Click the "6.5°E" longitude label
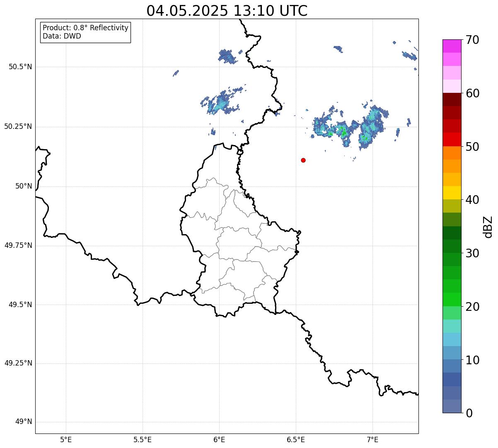Screen dimensions: 498x448 [x=296, y=440]
